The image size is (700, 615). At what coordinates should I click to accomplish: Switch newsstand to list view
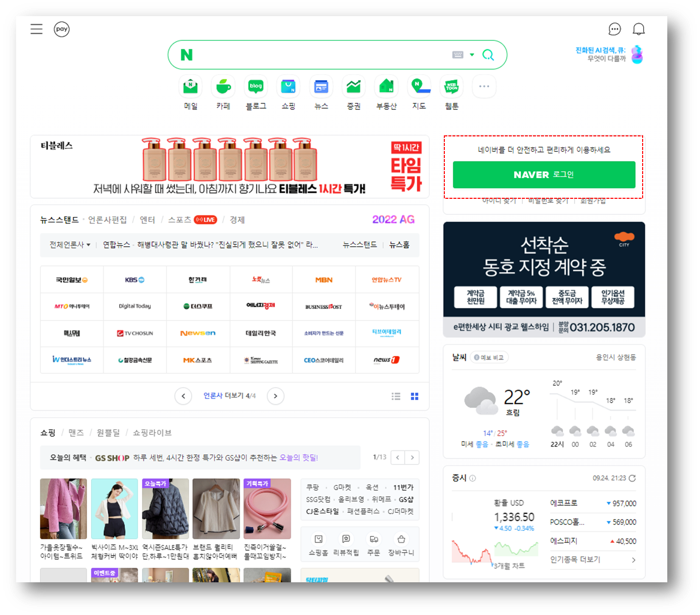[x=396, y=397]
